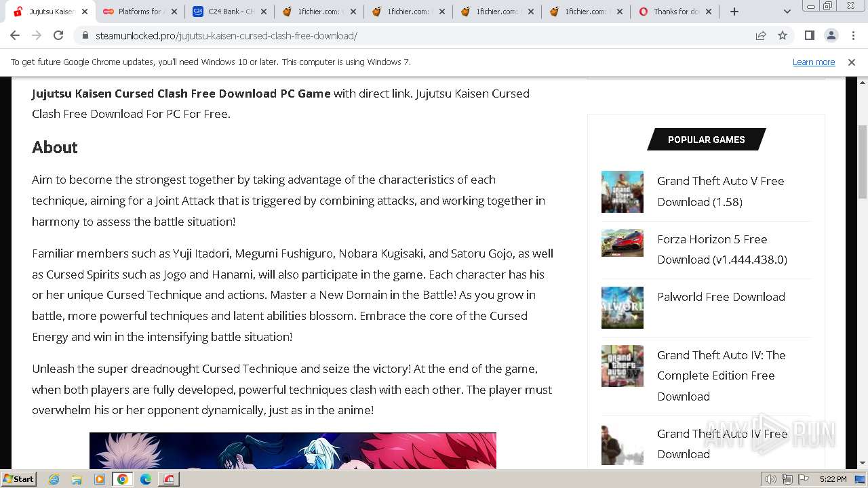Go forward with the forward arrow
The height and width of the screenshot is (488, 868).
(37, 35)
